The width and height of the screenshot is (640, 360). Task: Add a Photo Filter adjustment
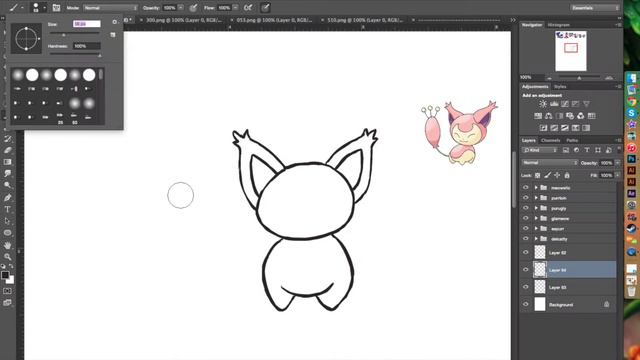coord(570,116)
